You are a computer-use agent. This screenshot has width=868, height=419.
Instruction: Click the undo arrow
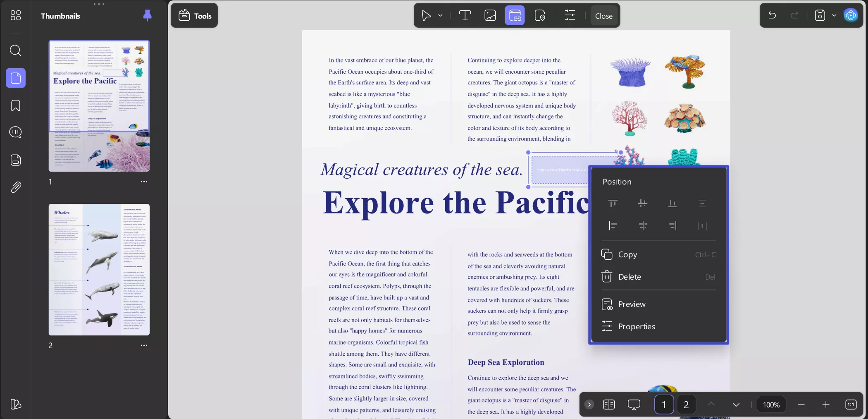(x=772, y=16)
